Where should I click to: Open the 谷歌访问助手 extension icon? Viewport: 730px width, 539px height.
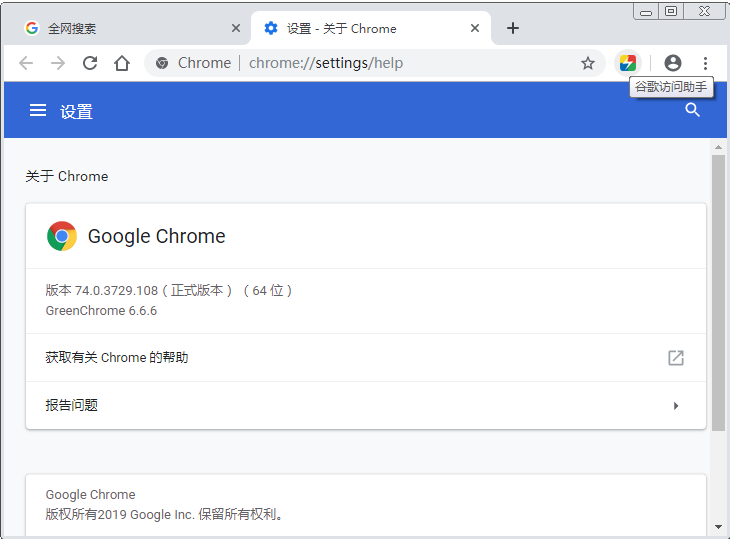(x=627, y=63)
